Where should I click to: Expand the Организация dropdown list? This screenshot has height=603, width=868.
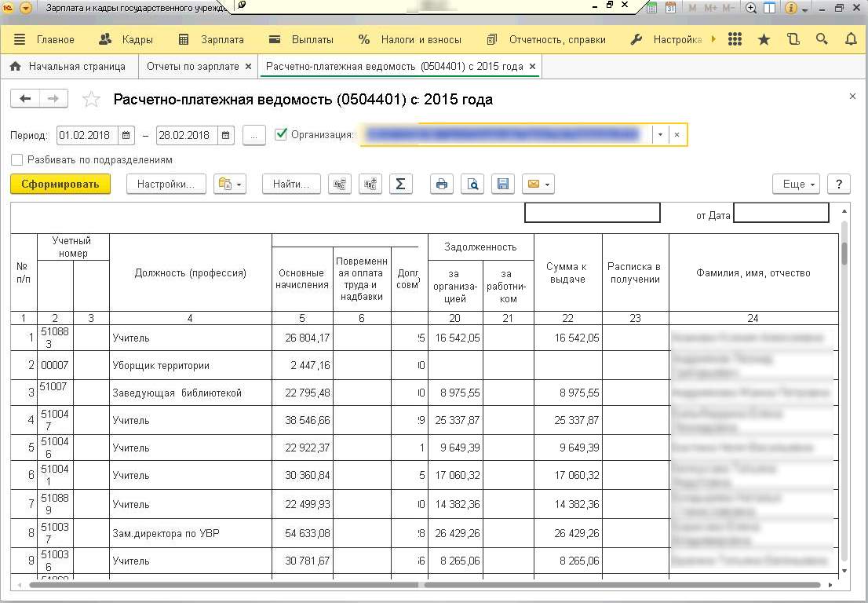(660, 135)
